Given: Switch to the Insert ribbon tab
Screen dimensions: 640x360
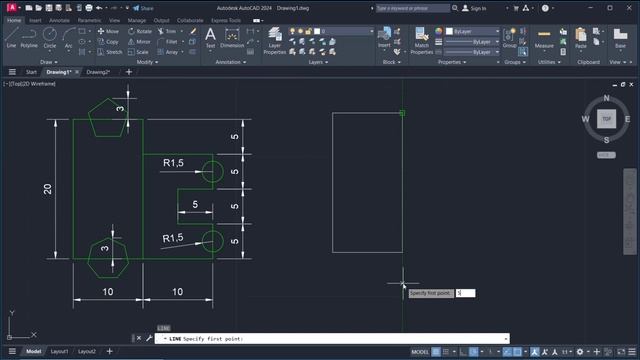Looking at the screenshot, I should pyautogui.click(x=35, y=20).
